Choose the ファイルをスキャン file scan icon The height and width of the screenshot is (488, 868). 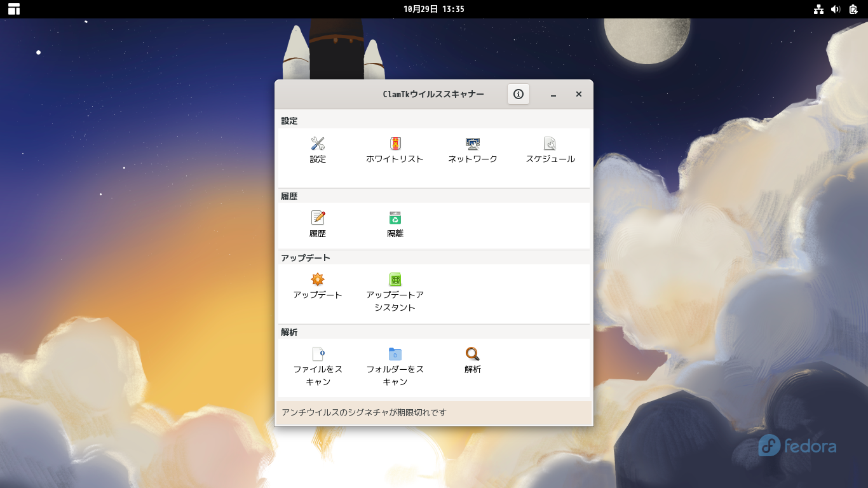[x=318, y=354]
